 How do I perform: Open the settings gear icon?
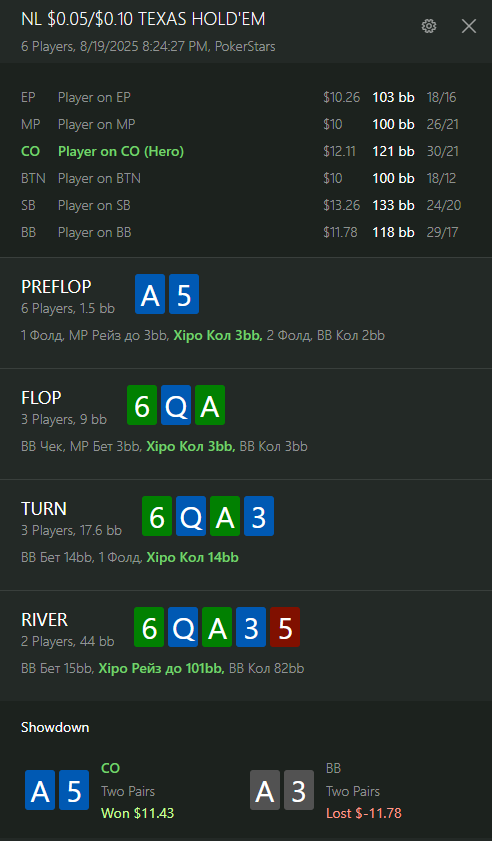429,26
